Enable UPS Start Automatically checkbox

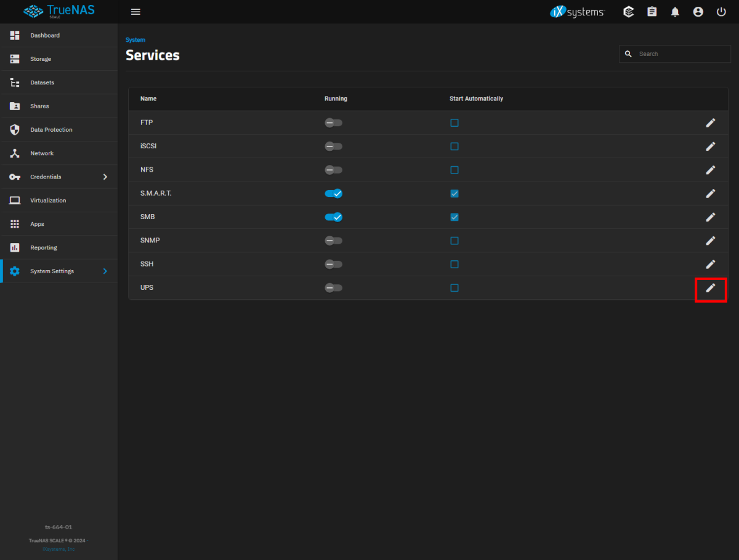click(454, 287)
